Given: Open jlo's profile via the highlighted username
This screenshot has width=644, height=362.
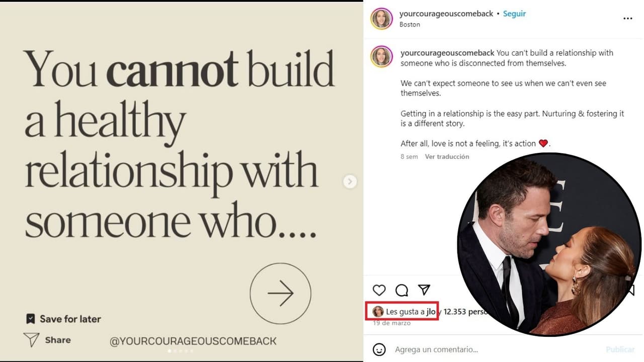Looking at the screenshot, I should (428, 312).
